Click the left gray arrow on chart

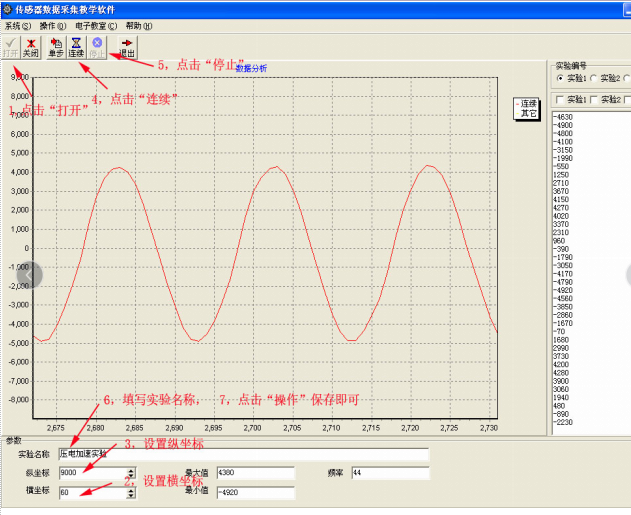pyautogui.click(x=31, y=275)
